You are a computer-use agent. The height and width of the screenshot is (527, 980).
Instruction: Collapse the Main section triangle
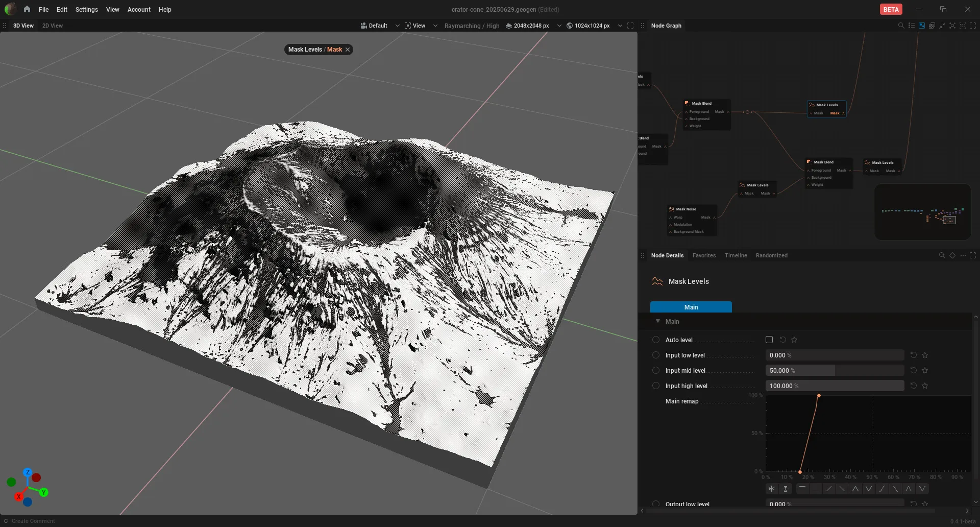point(658,321)
